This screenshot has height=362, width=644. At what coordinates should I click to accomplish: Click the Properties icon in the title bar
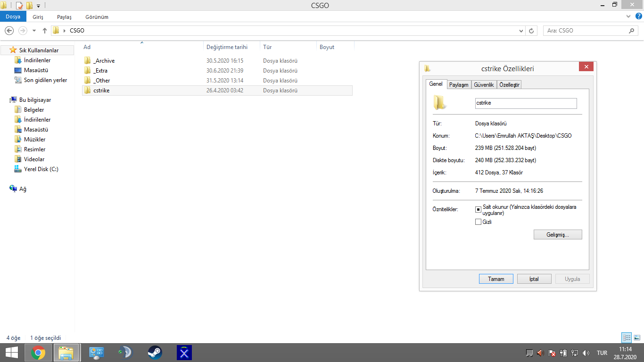19,6
